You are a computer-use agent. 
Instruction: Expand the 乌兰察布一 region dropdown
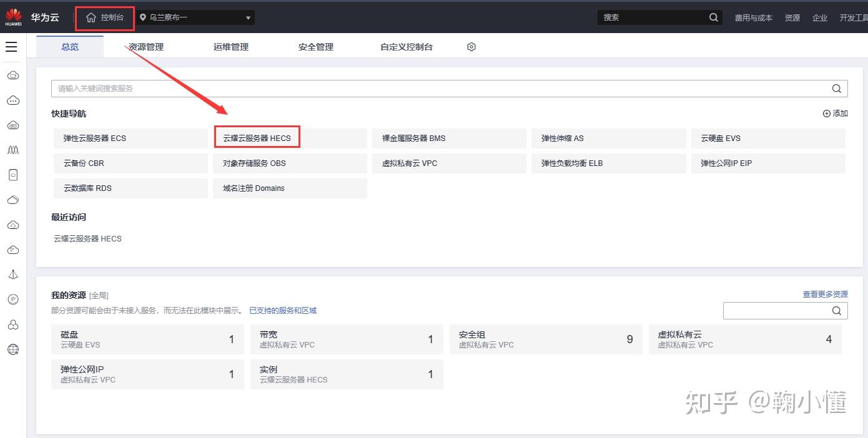click(x=195, y=17)
